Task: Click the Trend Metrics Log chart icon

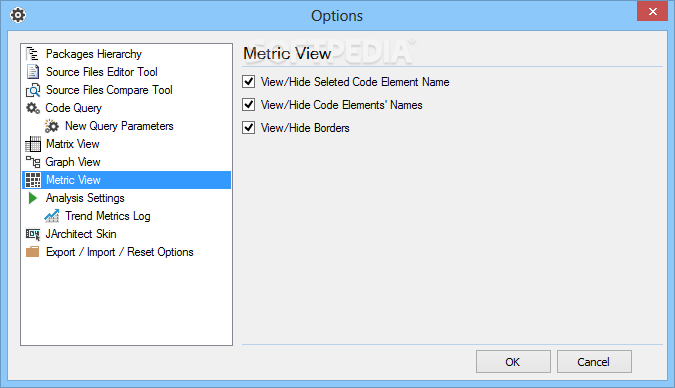Action: (52, 216)
